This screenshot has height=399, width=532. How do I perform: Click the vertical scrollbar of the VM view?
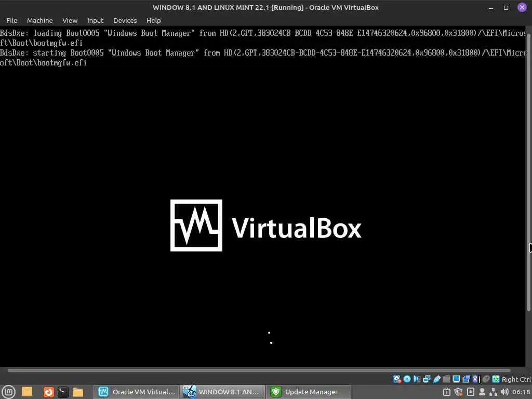[x=528, y=173]
